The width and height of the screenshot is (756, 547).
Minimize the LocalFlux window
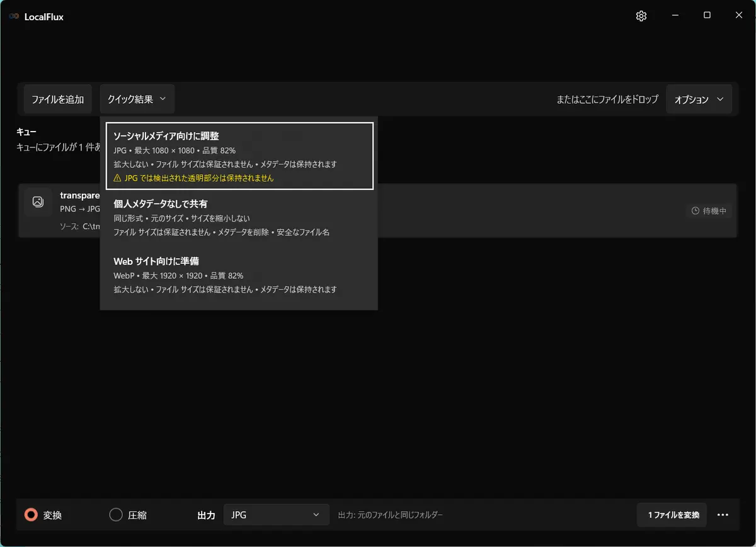coord(675,16)
